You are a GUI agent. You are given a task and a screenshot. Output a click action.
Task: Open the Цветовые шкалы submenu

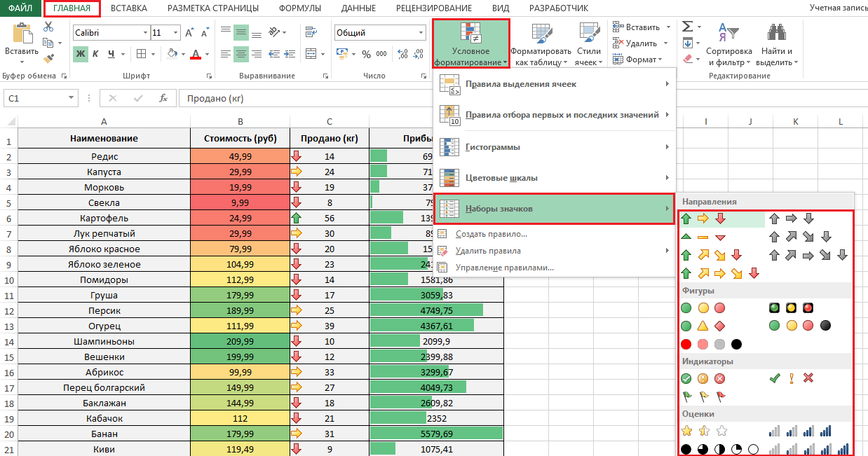554,178
